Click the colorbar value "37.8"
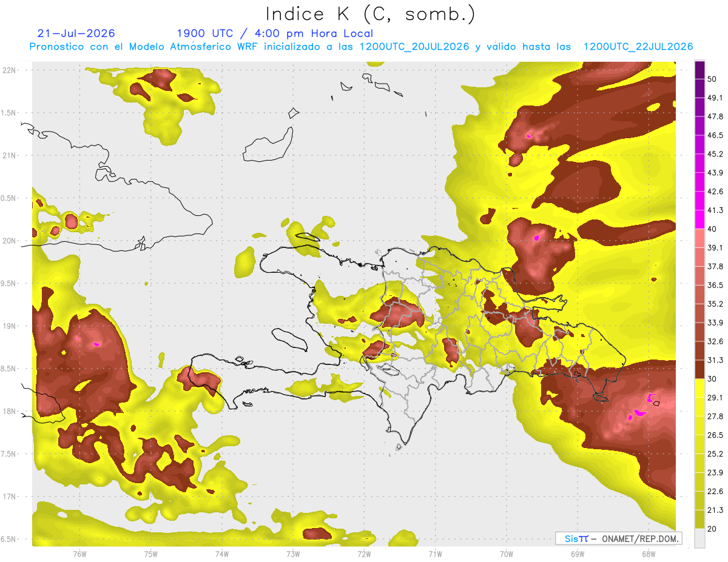The image size is (728, 562). click(715, 266)
